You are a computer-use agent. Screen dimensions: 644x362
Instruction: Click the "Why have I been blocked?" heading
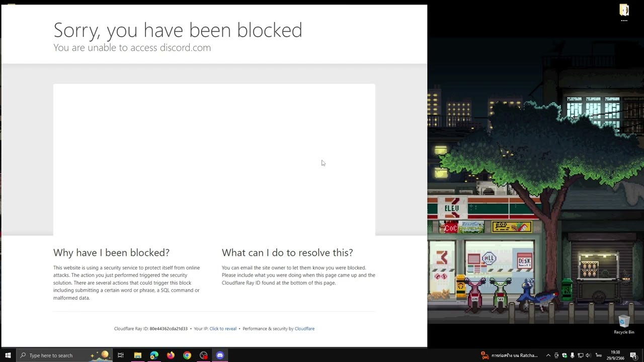pos(111,252)
